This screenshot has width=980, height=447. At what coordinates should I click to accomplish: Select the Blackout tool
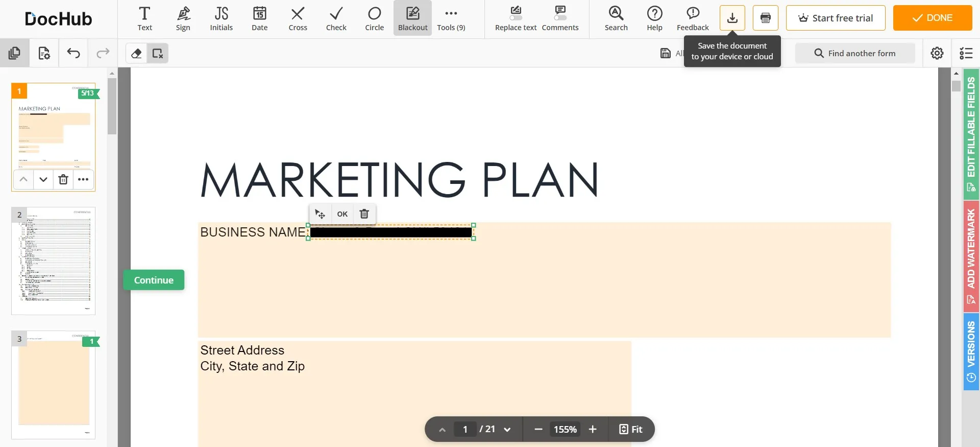coord(412,18)
